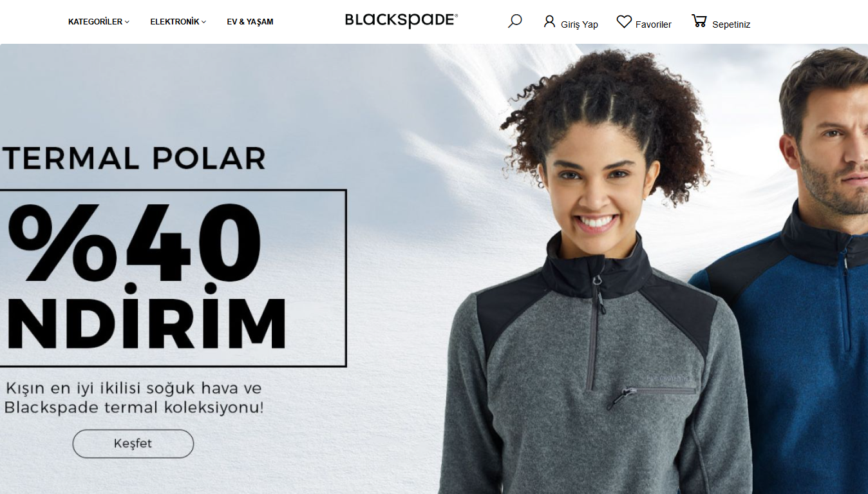Click the Blackspade termal koleksiyonu description text
Viewport: 868px width, 494px height.
[x=133, y=408]
